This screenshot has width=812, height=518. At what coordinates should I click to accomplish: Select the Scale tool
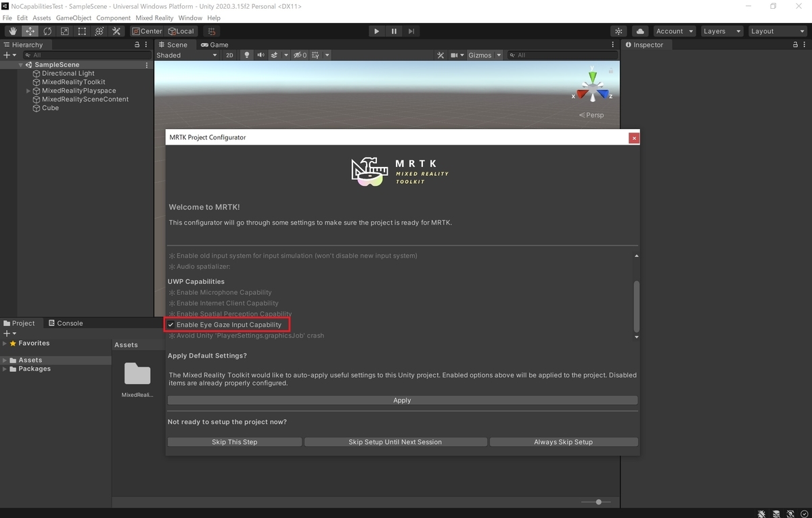click(64, 31)
